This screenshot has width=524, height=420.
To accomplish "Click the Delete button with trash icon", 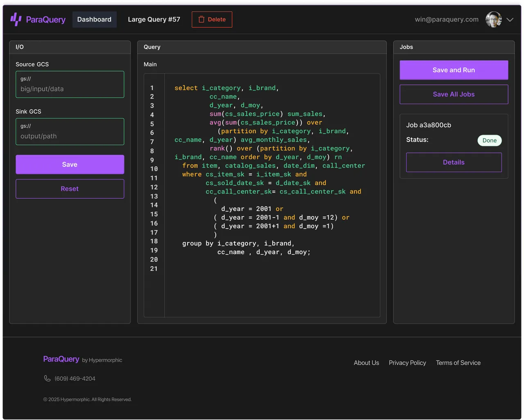I will [212, 20].
